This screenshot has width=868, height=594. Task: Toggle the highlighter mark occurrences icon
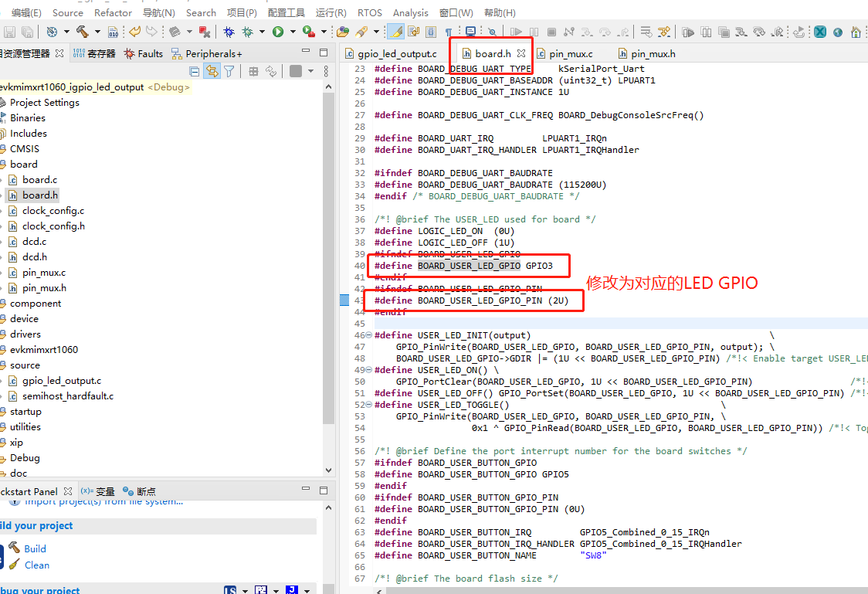(x=396, y=32)
